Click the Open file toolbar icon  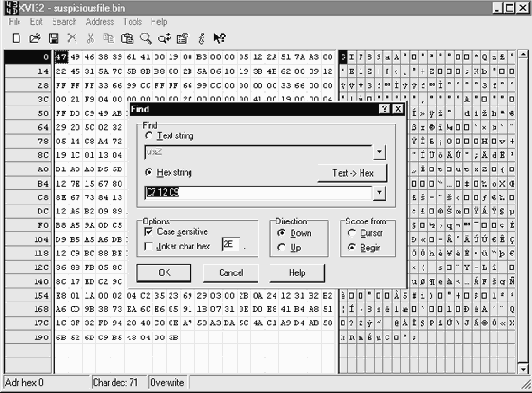pos(35,38)
